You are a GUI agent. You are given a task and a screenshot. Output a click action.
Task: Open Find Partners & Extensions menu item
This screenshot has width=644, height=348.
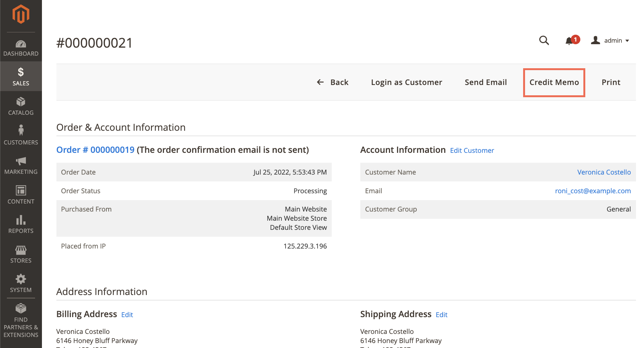click(21, 320)
